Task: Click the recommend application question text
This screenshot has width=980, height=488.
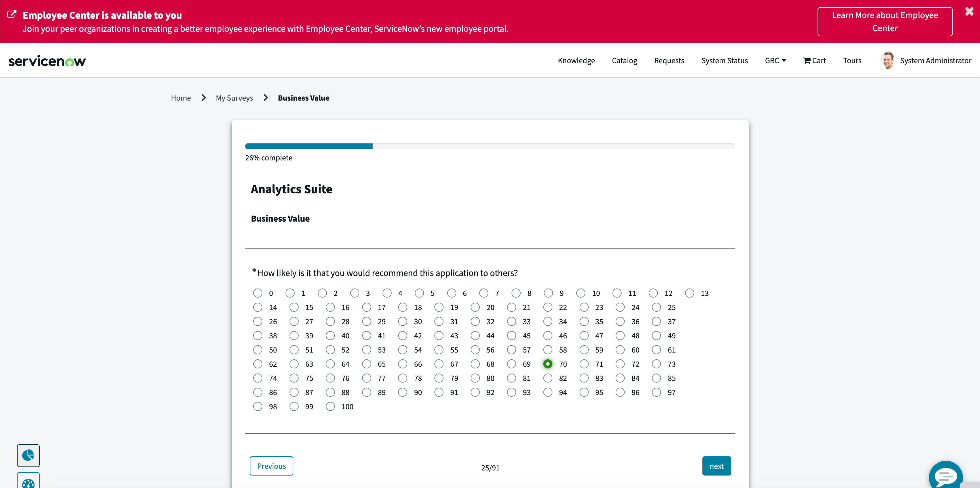Action: 387,273
